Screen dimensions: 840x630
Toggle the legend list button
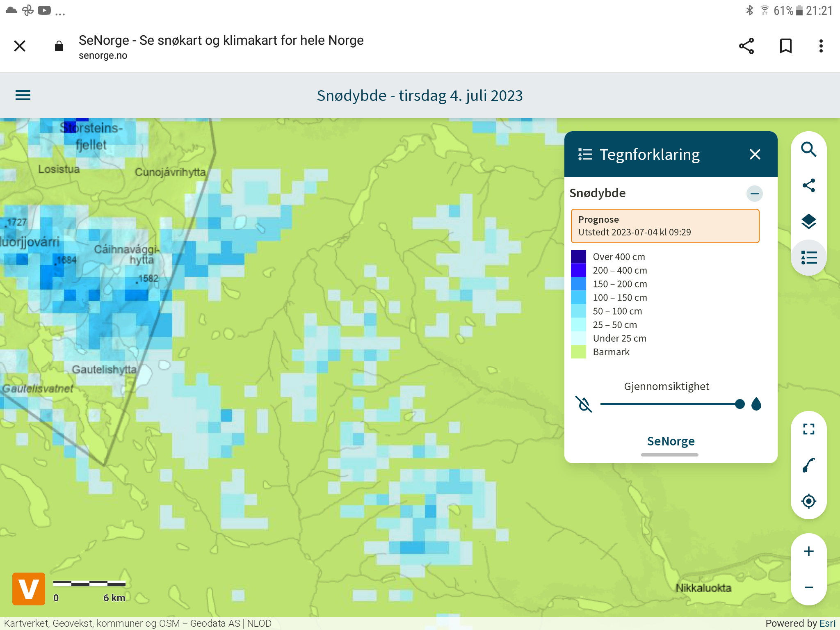point(808,258)
